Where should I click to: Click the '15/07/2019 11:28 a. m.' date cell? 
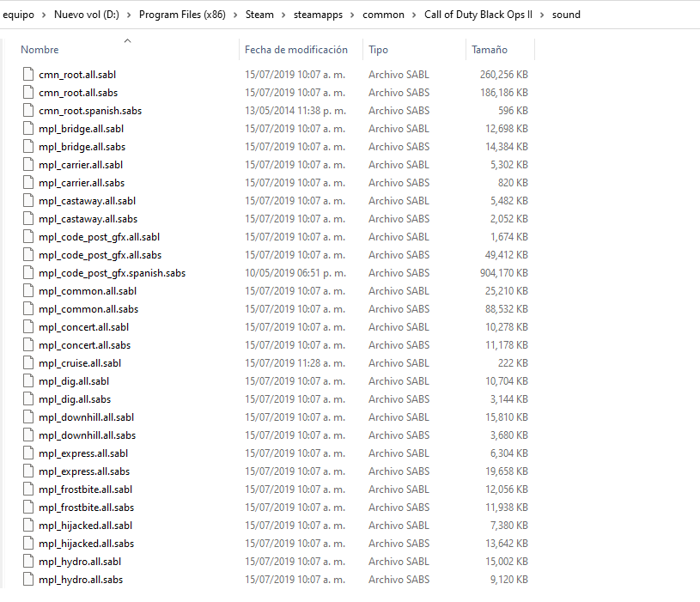pos(295,362)
